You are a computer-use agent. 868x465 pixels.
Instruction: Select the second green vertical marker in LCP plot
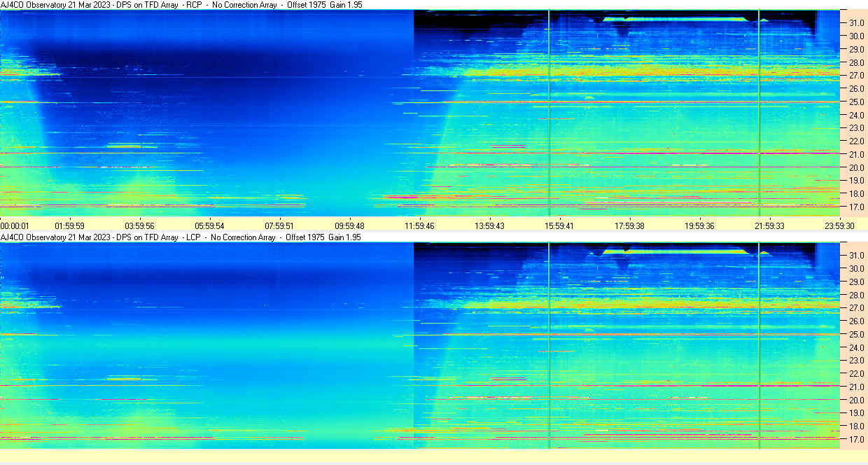759,345
